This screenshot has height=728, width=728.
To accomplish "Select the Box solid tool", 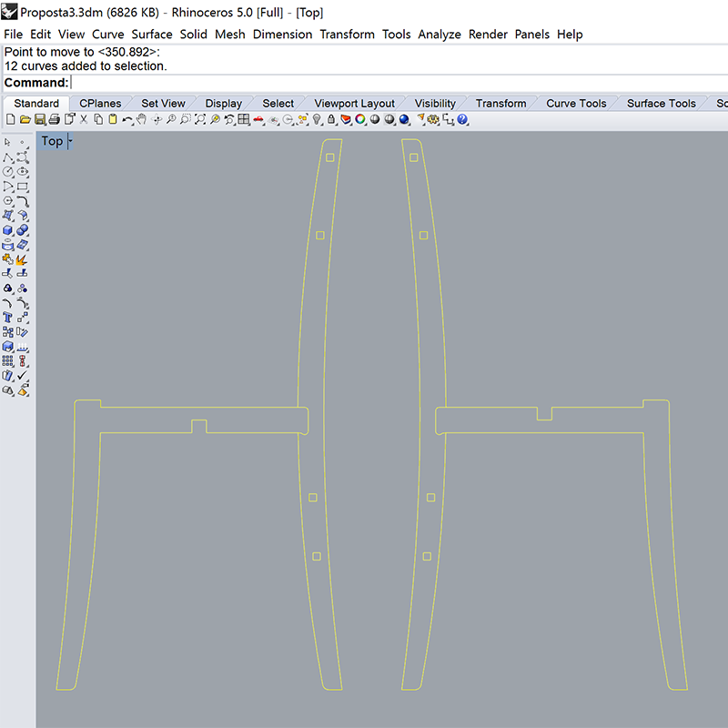I will pos(8,230).
